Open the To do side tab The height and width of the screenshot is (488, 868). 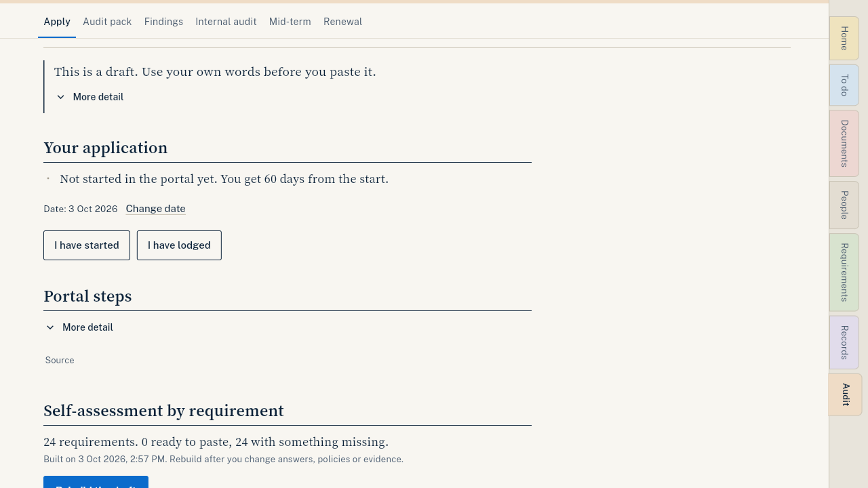point(844,85)
